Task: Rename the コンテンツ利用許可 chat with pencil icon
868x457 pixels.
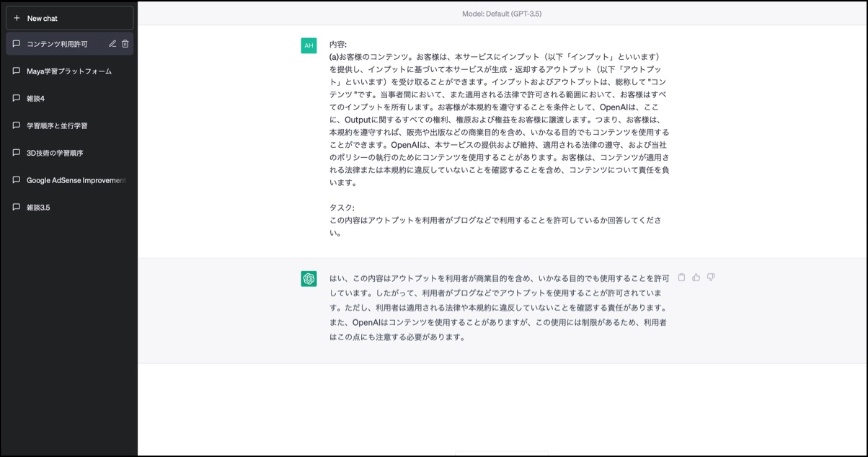Action: tap(112, 44)
